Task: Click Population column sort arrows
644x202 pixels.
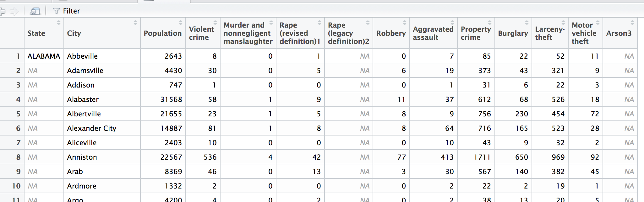Action: [x=180, y=23]
